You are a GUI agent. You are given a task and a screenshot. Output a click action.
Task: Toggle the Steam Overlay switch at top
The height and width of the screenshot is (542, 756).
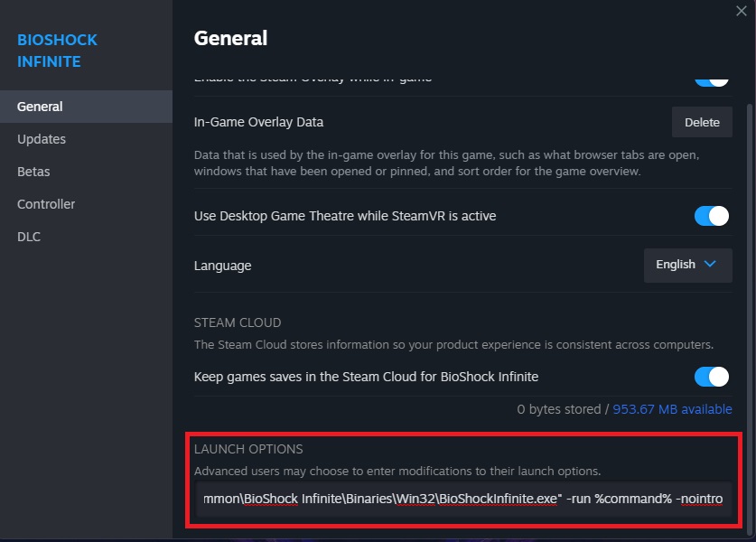point(711,79)
